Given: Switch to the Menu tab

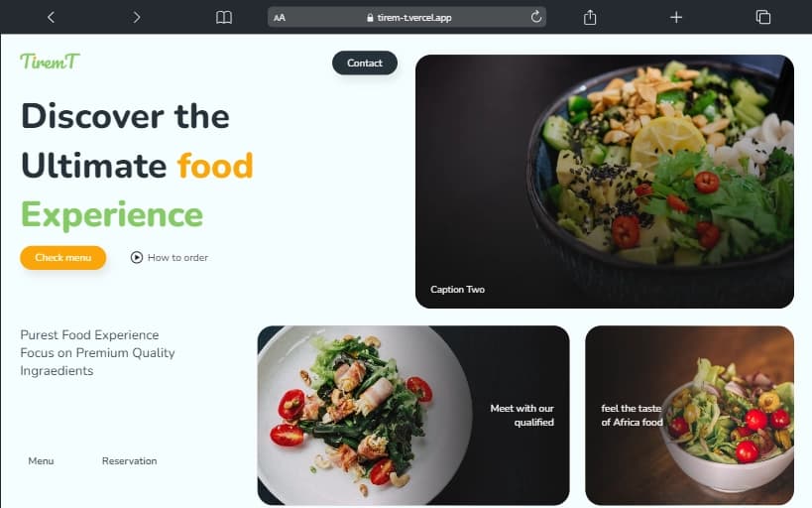Looking at the screenshot, I should pos(41,460).
